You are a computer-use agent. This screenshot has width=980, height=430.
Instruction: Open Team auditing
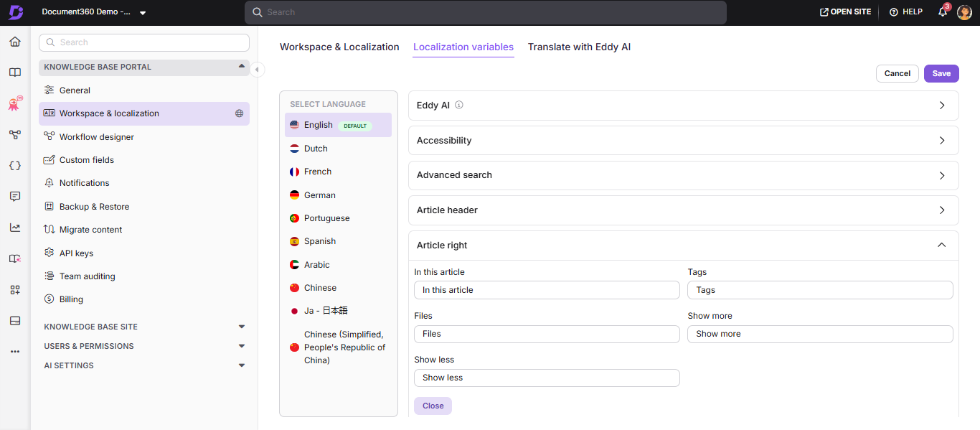[x=144, y=276]
